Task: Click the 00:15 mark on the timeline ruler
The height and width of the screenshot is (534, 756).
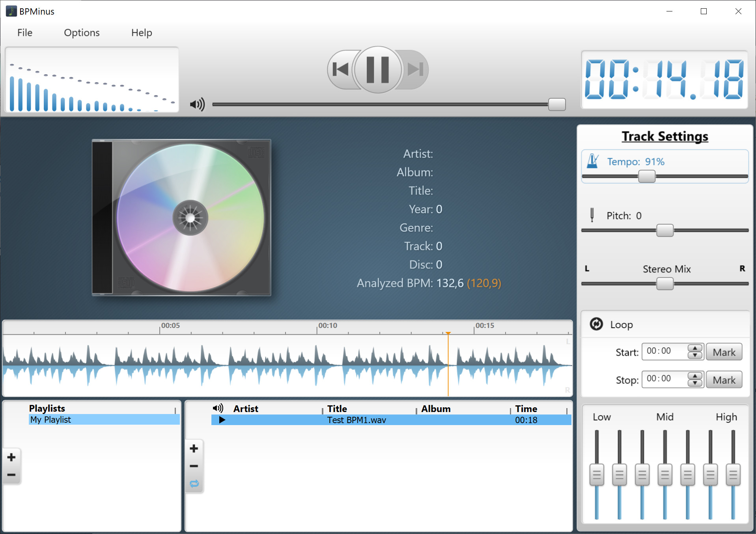Action: click(485, 326)
